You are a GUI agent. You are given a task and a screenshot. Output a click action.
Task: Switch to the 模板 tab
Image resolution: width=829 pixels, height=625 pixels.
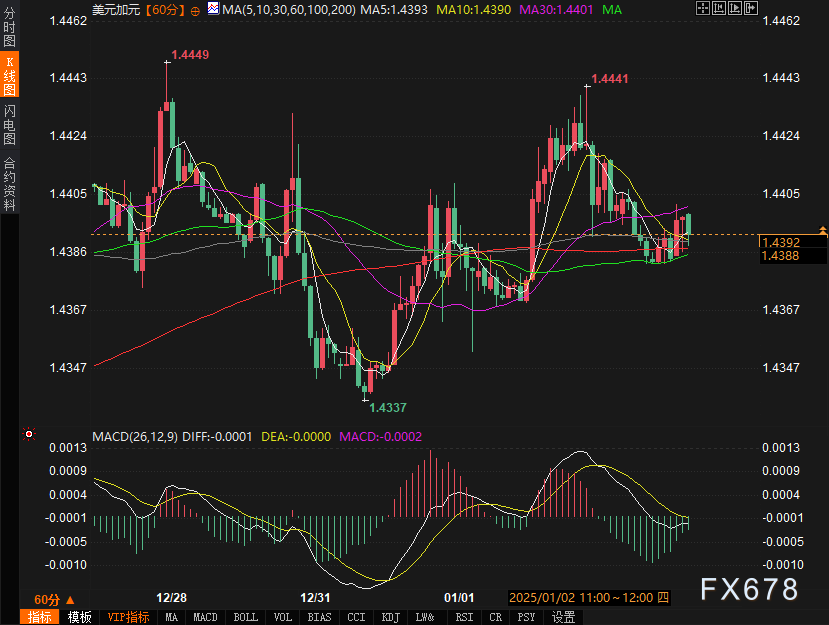click(79, 617)
